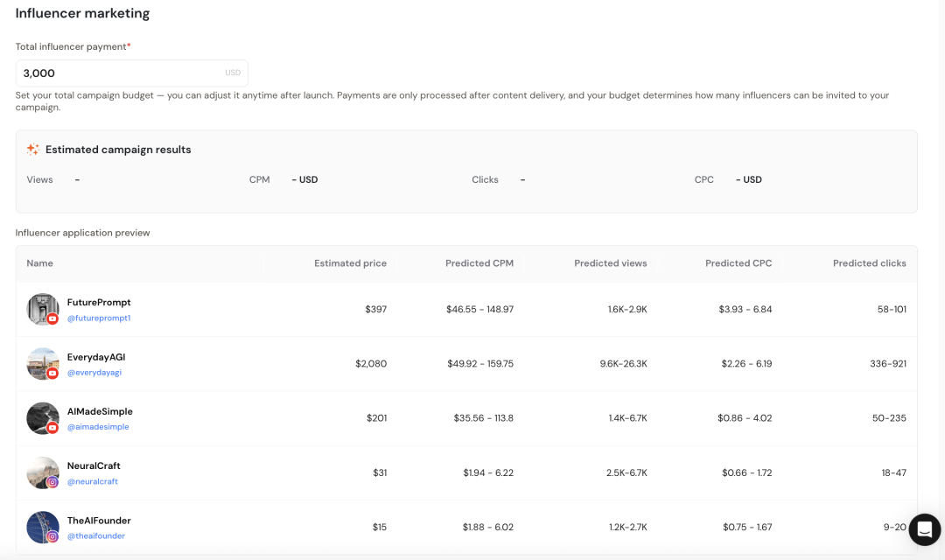The image size is (945, 560).
Task: Click the Predicted views column header
Action: pyautogui.click(x=610, y=263)
